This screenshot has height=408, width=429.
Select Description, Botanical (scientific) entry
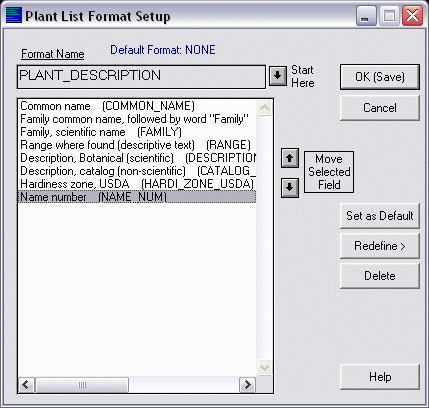click(137, 158)
